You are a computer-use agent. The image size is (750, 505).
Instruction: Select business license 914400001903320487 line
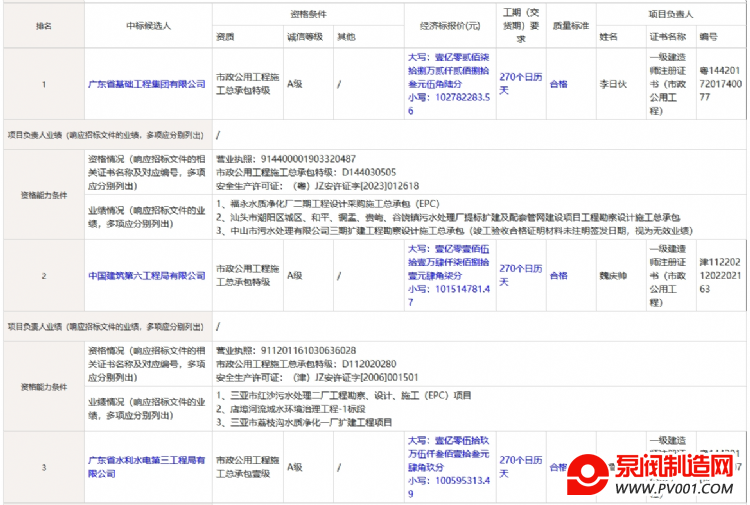286,159
